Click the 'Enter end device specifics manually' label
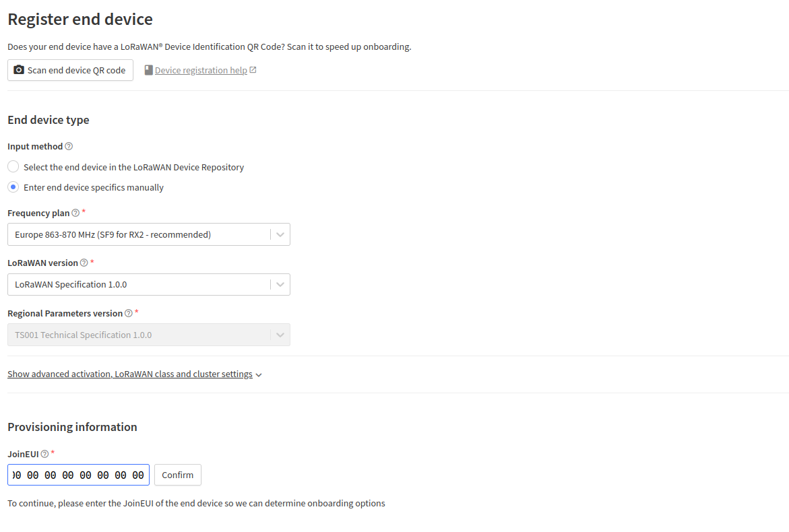The image size is (789, 532). pos(94,188)
